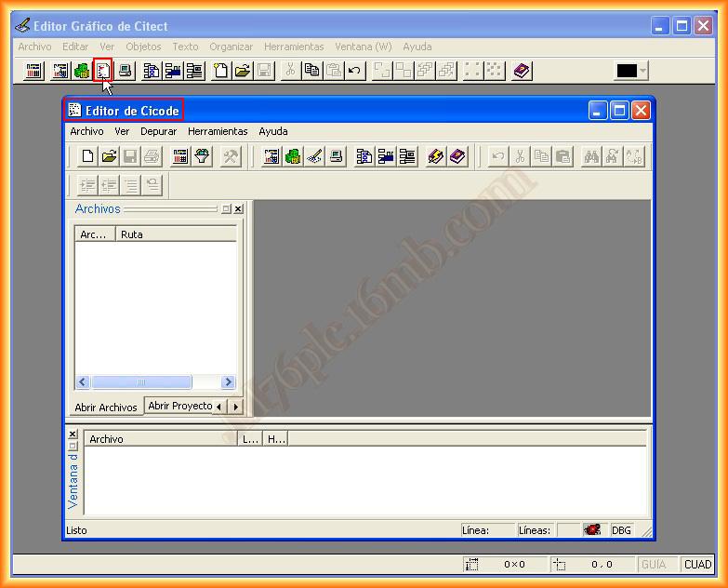
Task: Toggle the CUAD indicator in the status bar
Action: 697,564
